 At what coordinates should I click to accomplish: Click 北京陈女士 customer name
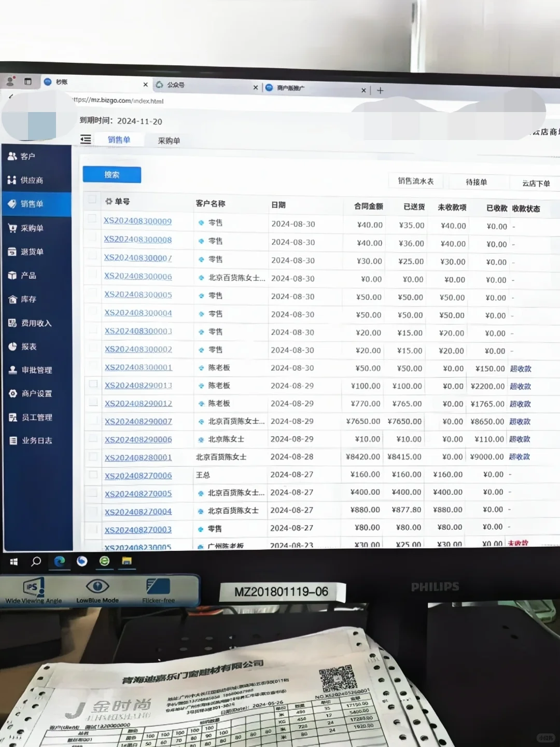coord(226,439)
